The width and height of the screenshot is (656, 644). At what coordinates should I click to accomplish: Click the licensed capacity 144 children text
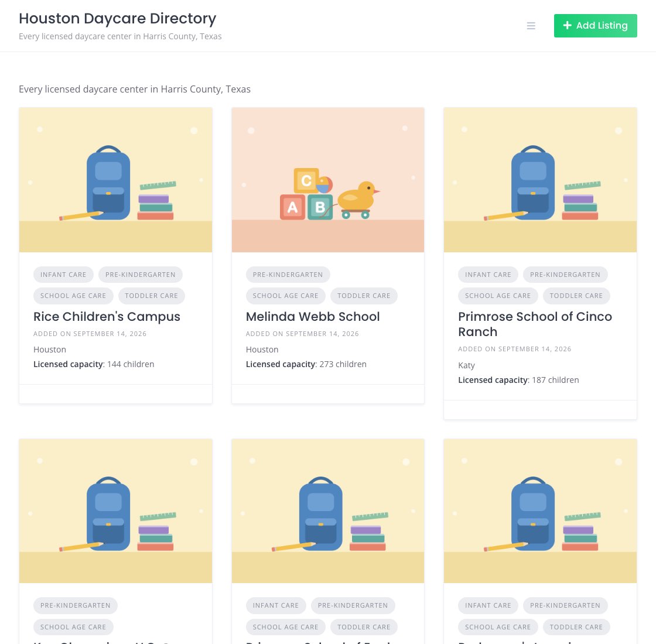(x=94, y=364)
